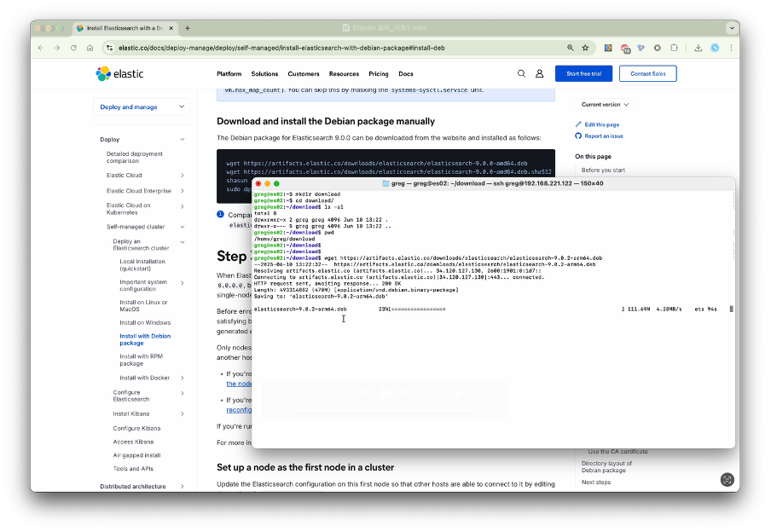Open site search magnifier on elastic.co
The width and height of the screenshot is (771, 532).
click(521, 73)
